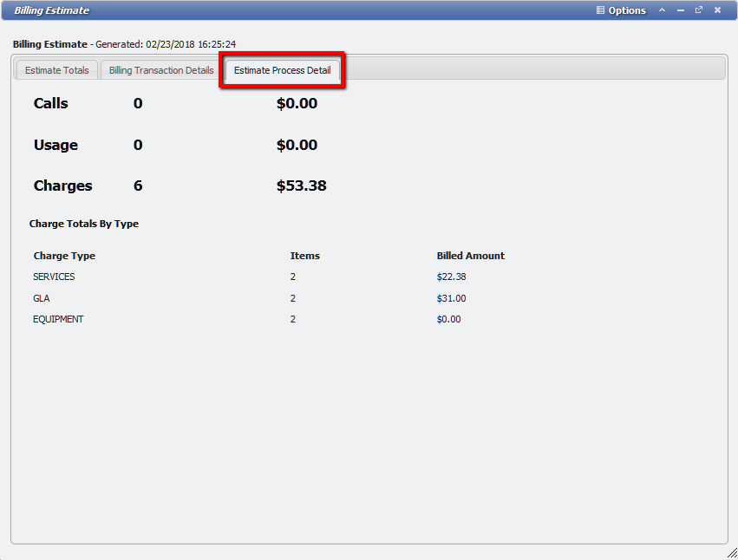Click the Charges total row

62,186
